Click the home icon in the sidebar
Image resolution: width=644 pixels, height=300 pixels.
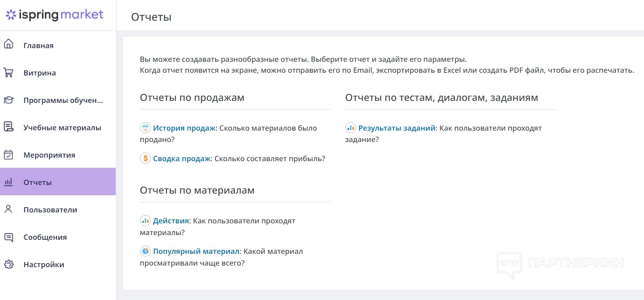pyautogui.click(x=9, y=44)
